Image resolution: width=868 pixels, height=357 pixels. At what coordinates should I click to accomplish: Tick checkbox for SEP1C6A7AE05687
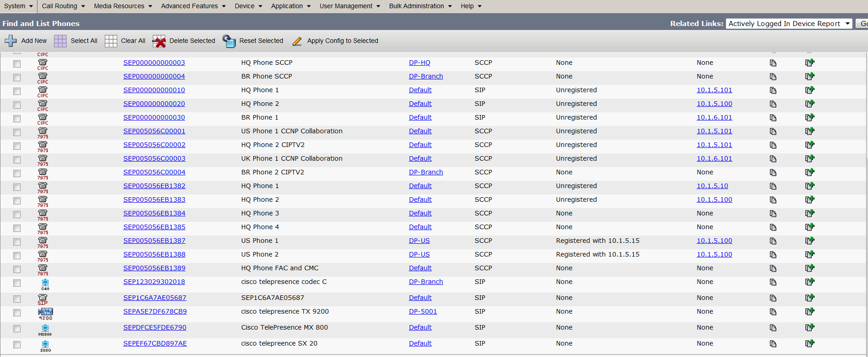[x=17, y=299]
